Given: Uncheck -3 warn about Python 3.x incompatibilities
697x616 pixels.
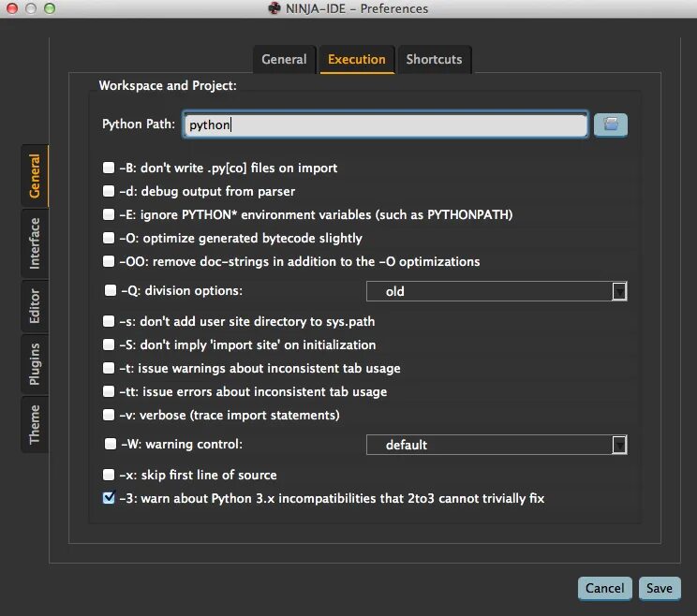Looking at the screenshot, I should coord(109,499).
